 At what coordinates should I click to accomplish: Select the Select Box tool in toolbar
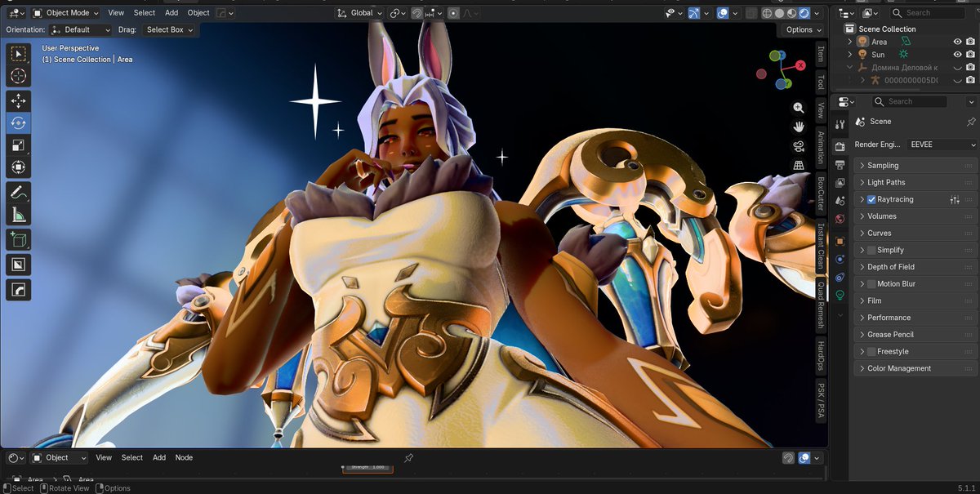18,54
